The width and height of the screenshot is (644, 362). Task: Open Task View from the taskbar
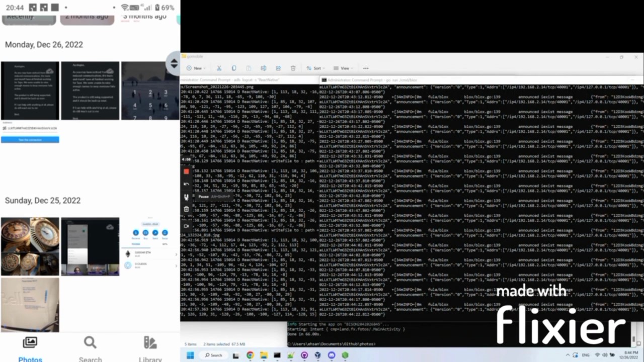click(x=235, y=355)
